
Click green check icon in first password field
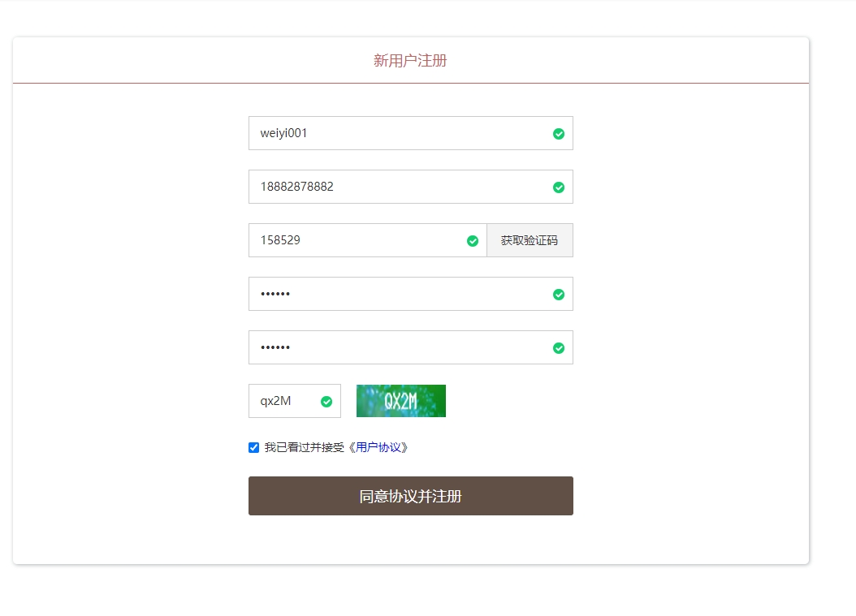pos(559,294)
